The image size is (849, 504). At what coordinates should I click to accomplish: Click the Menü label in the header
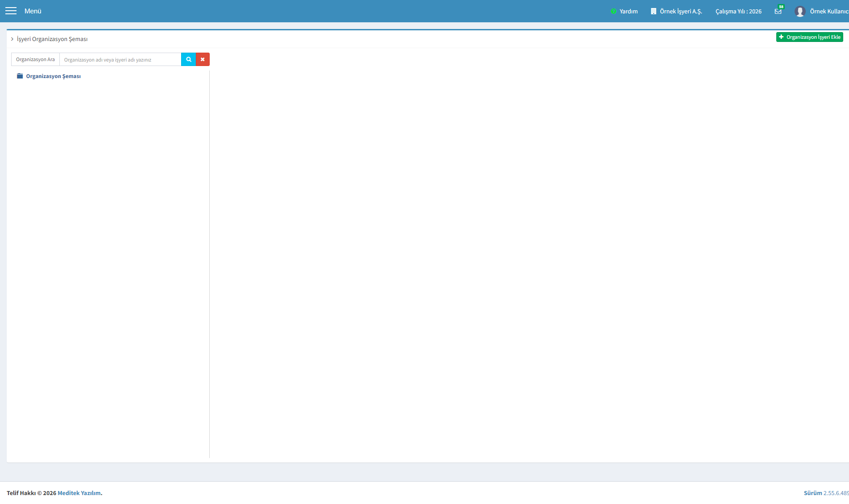click(33, 11)
